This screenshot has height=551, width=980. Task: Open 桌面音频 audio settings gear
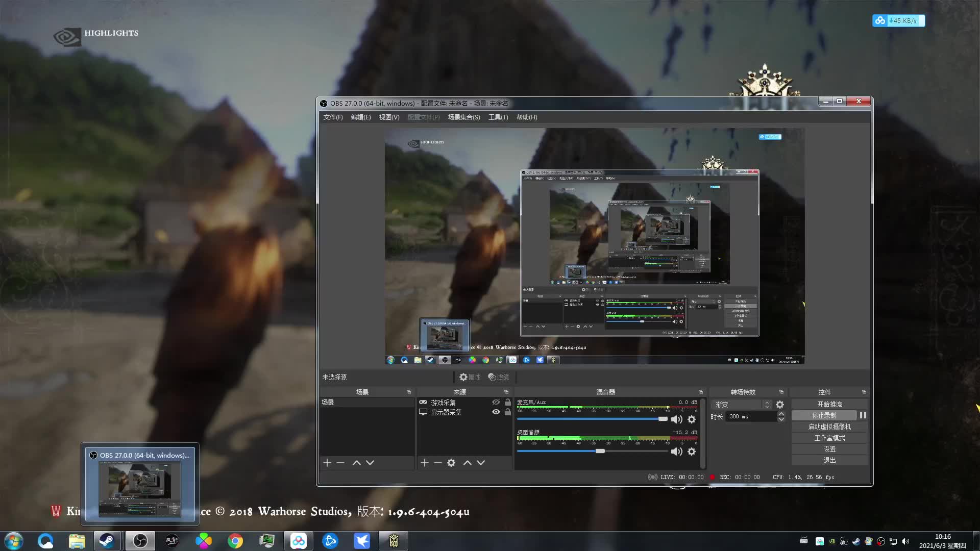(692, 452)
